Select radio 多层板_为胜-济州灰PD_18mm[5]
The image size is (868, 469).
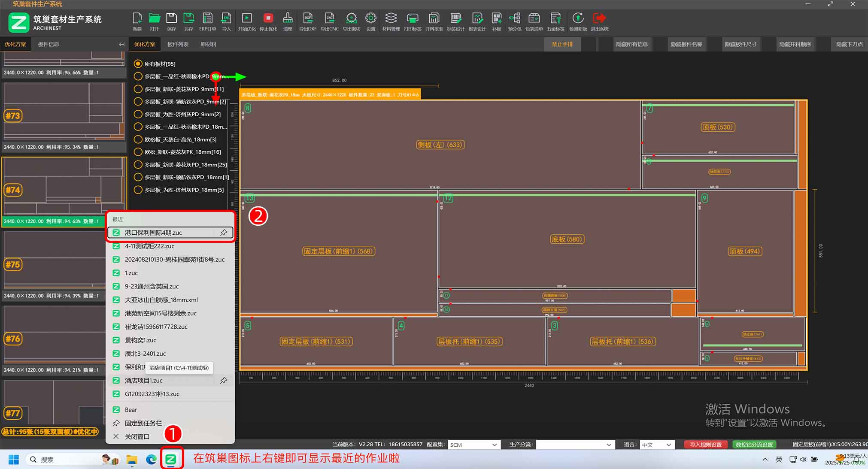click(x=138, y=190)
